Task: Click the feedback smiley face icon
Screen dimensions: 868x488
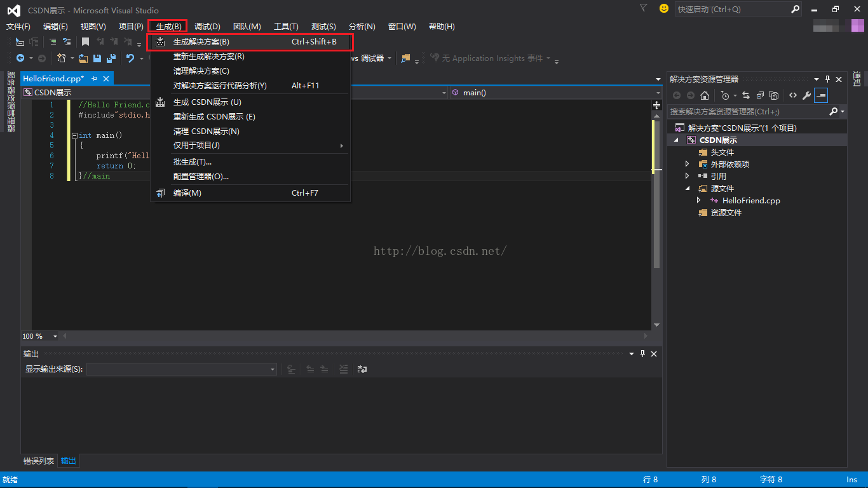Action: tap(664, 8)
